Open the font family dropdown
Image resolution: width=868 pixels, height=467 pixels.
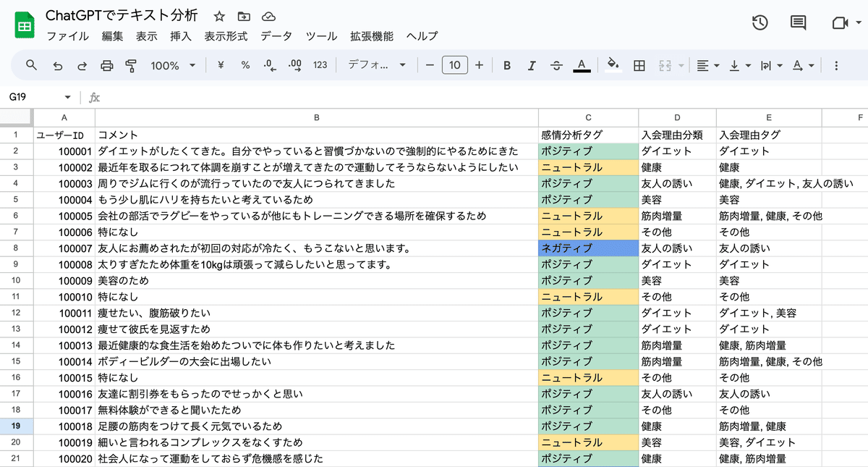(x=377, y=65)
